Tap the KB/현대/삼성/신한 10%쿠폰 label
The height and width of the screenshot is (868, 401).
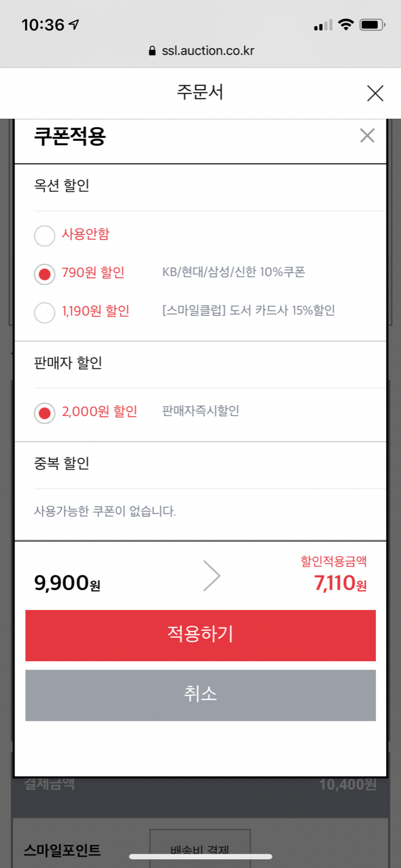click(x=234, y=272)
